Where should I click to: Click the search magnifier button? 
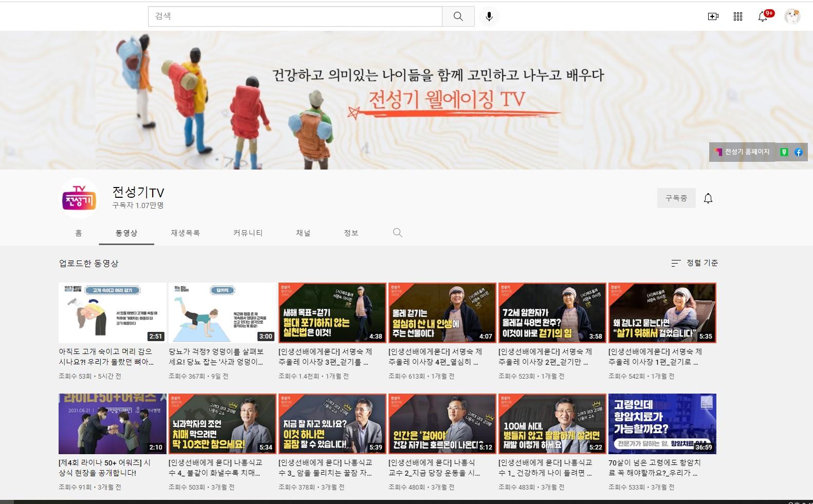tap(458, 16)
